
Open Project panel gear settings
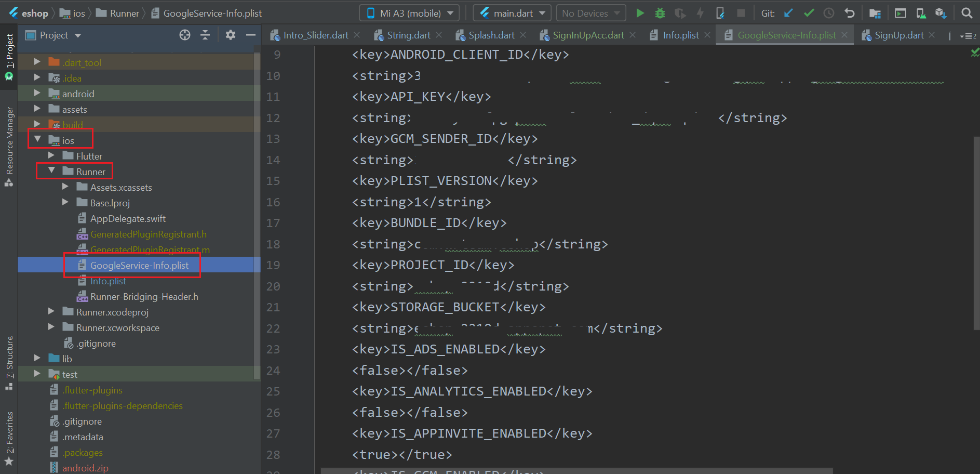click(231, 35)
